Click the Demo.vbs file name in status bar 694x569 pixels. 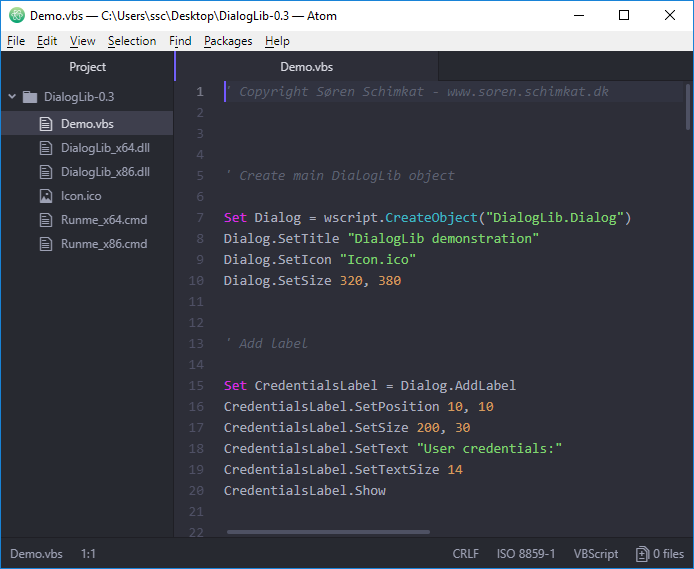[36, 554]
